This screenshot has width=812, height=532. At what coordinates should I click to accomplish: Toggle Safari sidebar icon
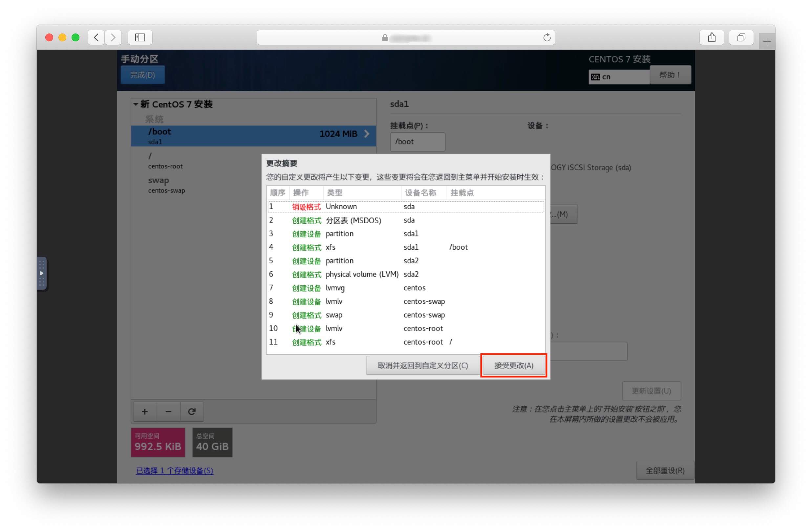[x=140, y=37]
